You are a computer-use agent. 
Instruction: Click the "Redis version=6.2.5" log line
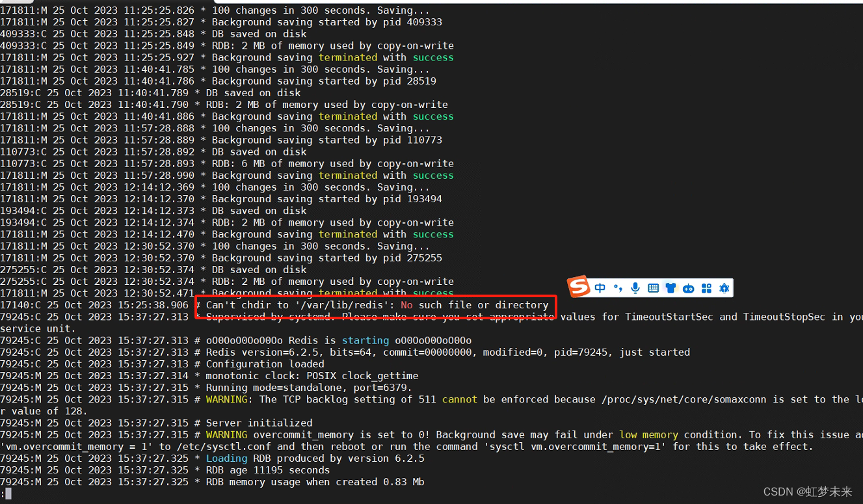[x=345, y=352]
